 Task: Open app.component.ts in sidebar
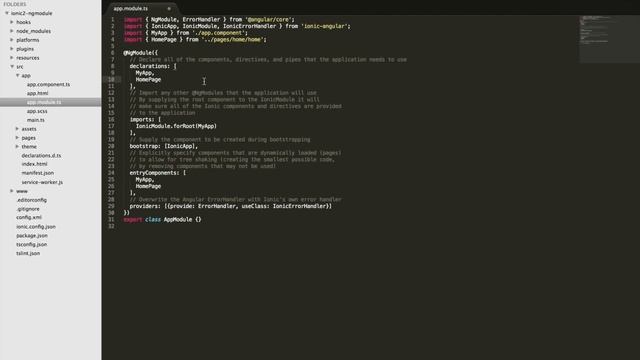coord(48,84)
